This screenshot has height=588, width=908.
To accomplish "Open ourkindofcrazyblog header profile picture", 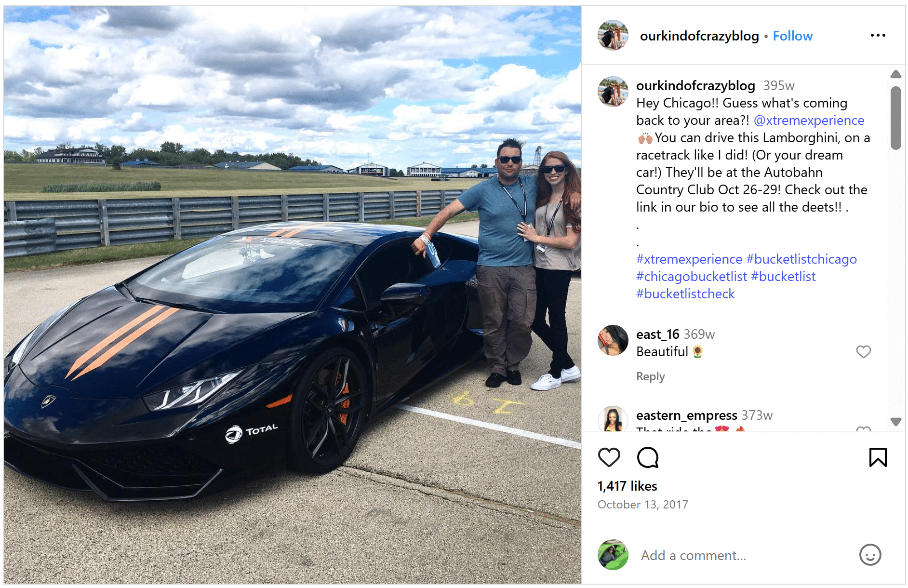I will (x=613, y=35).
